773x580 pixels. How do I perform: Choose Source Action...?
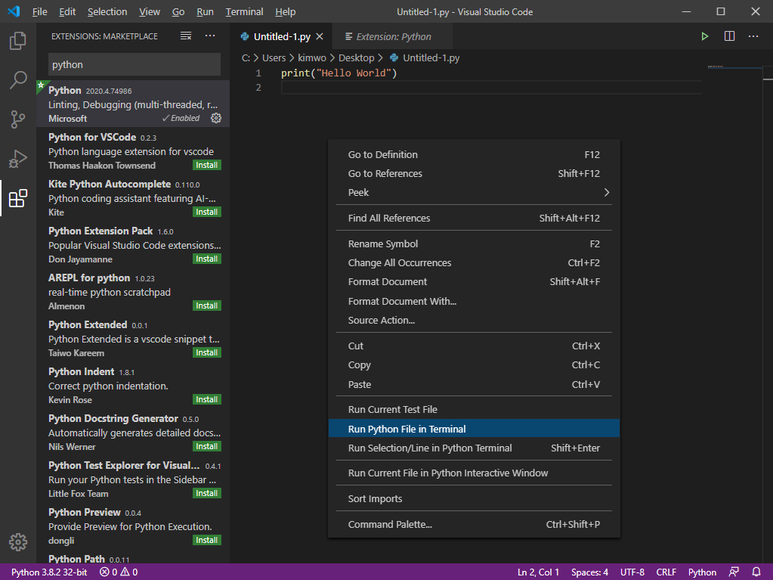click(x=474, y=320)
